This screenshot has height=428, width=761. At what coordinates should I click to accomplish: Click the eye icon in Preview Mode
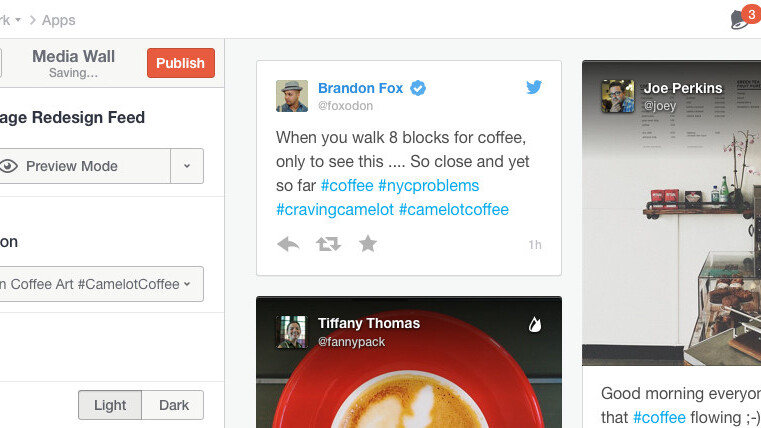10,166
